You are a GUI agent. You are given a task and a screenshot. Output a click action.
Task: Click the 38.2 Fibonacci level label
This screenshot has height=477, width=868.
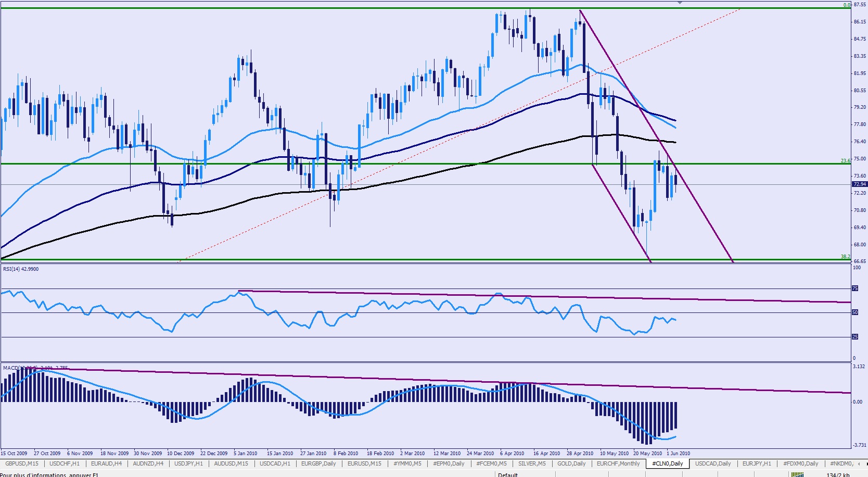click(846, 257)
